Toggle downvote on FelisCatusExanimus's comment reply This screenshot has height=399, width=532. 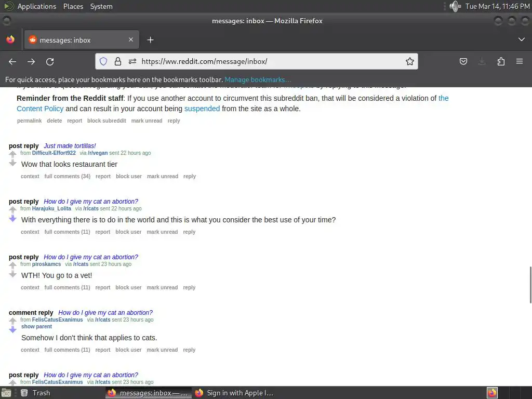[x=12, y=330]
